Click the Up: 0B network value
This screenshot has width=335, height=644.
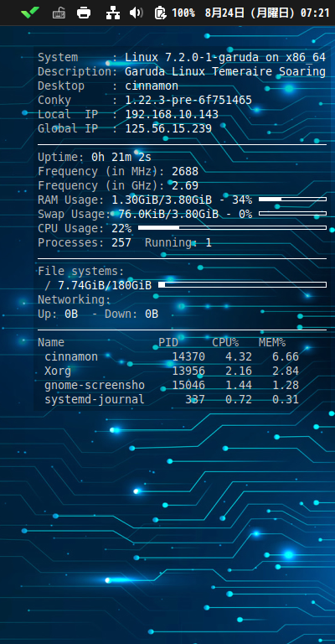click(58, 314)
